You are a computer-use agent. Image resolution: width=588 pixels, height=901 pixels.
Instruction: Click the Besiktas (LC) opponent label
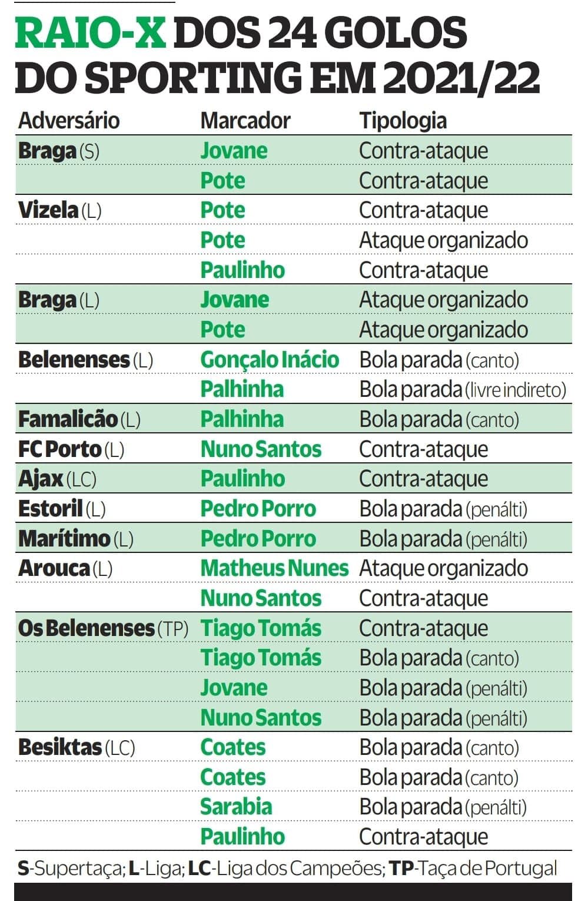[x=77, y=747]
